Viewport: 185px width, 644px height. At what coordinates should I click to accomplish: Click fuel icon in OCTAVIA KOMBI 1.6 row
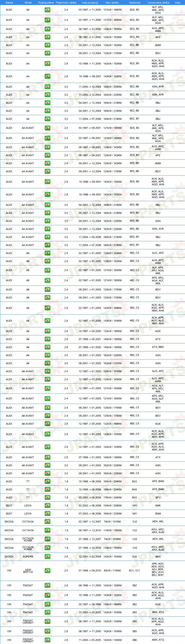point(47,539)
